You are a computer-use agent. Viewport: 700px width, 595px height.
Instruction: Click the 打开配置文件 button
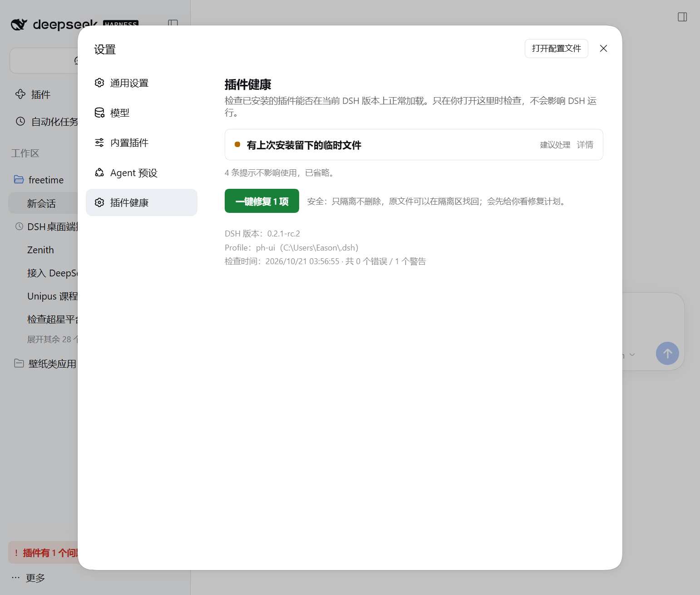[557, 49]
